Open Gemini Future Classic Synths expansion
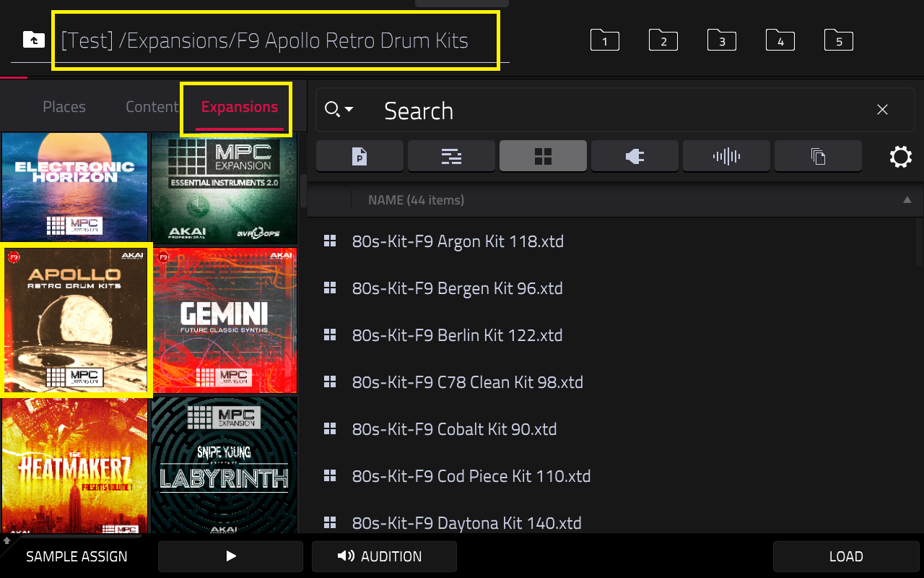Image resolution: width=924 pixels, height=578 pixels. tap(224, 320)
